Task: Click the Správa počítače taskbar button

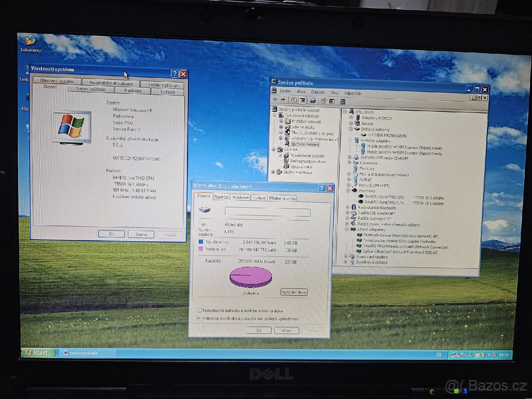Action: pyautogui.click(x=82, y=354)
